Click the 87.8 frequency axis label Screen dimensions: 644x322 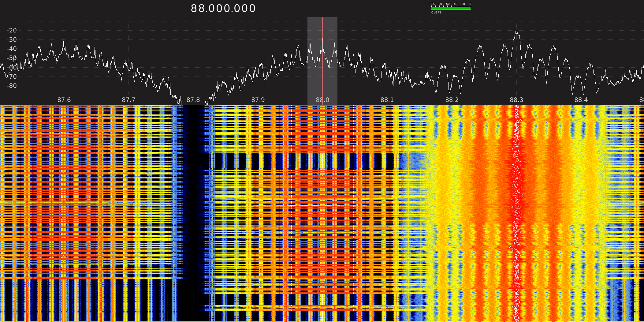click(x=193, y=100)
